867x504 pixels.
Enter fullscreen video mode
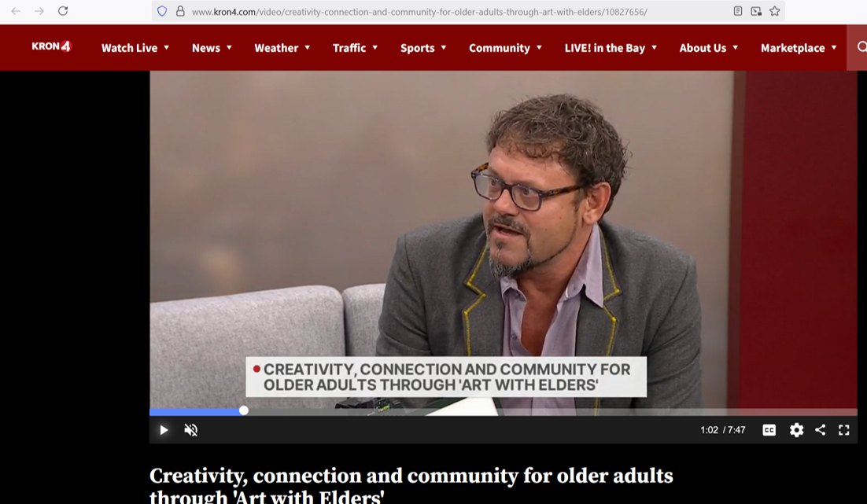click(x=843, y=430)
